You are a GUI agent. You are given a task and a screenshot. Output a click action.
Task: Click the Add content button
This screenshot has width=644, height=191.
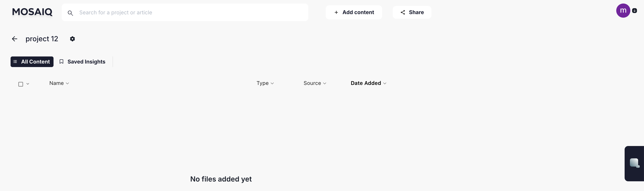click(354, 12)
